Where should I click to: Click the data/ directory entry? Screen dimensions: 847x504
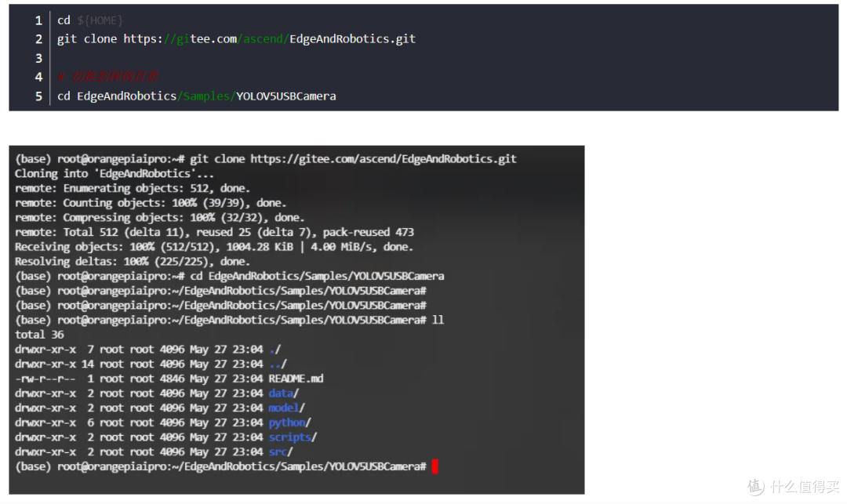[284, 393]
